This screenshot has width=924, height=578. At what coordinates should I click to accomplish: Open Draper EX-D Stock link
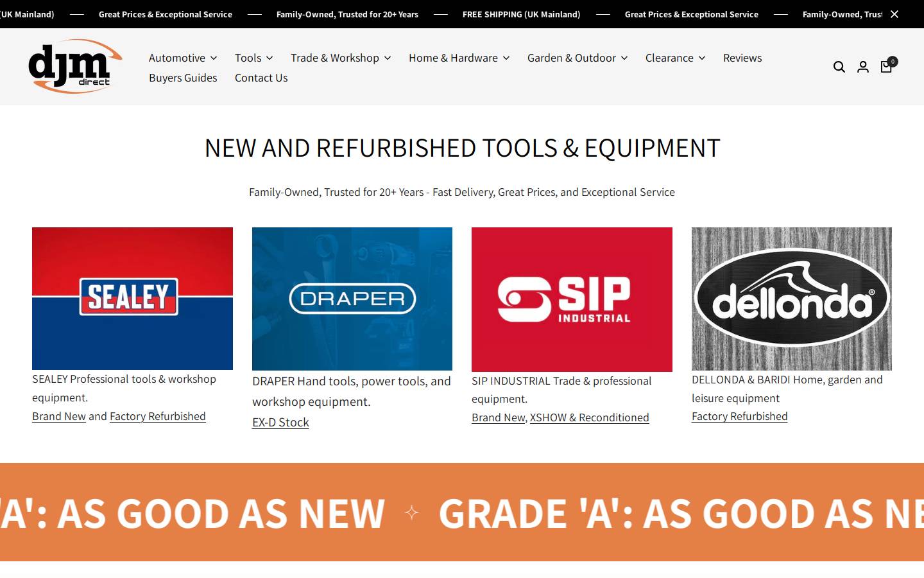[x=280, y=422]
